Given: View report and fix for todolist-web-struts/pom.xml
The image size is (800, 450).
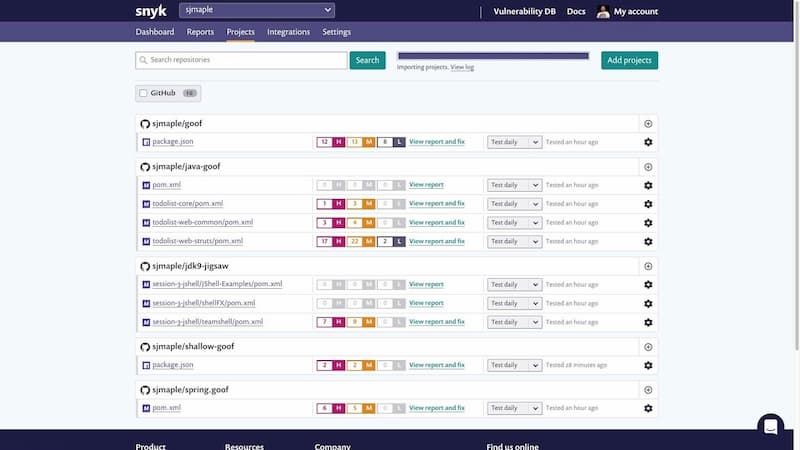Looking at the screenshot, I should point(437,241).
